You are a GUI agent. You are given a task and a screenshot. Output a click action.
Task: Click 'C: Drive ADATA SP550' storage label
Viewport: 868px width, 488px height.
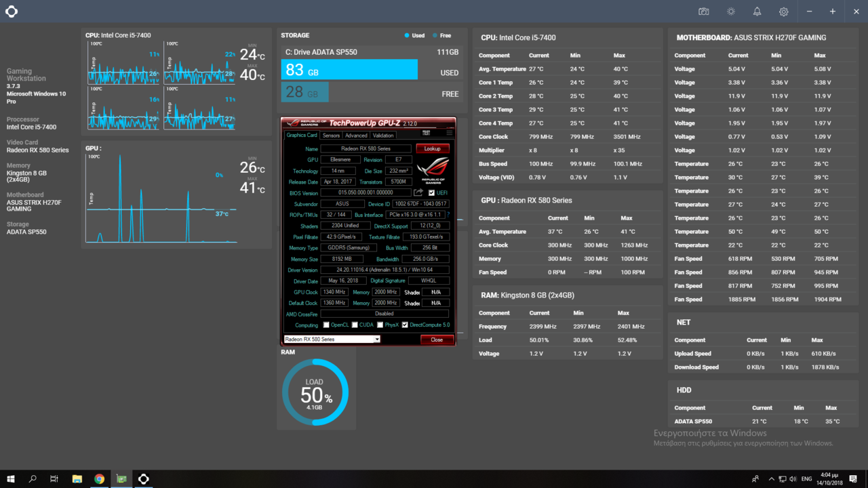click(x=321, y=52)
